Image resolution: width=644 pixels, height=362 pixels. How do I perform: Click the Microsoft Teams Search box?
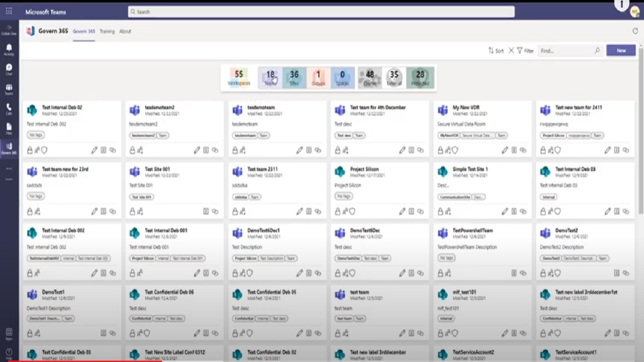321,12
